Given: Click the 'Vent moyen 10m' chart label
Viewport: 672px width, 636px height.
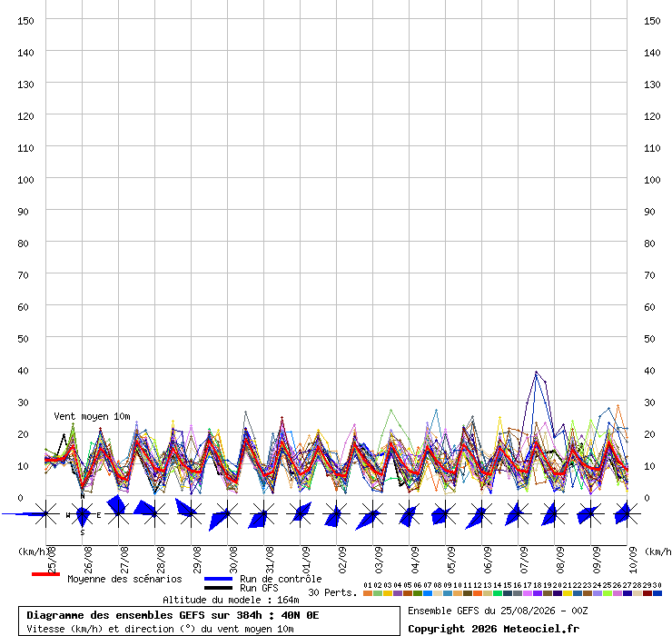Looking at the screenshot, I should point(92,416).
